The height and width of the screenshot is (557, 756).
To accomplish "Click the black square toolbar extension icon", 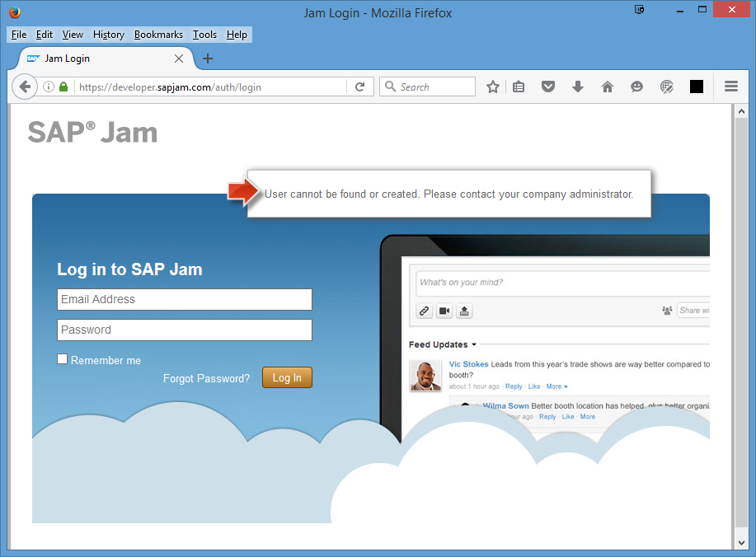I will tap(696, 87).
